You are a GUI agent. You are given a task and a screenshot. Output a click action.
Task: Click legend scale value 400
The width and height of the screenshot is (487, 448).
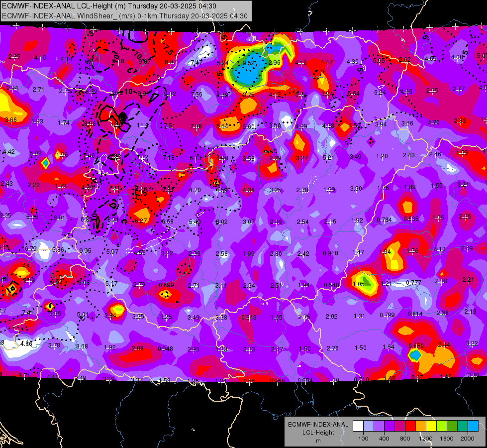pyautogui.click(x=384, y=439)
